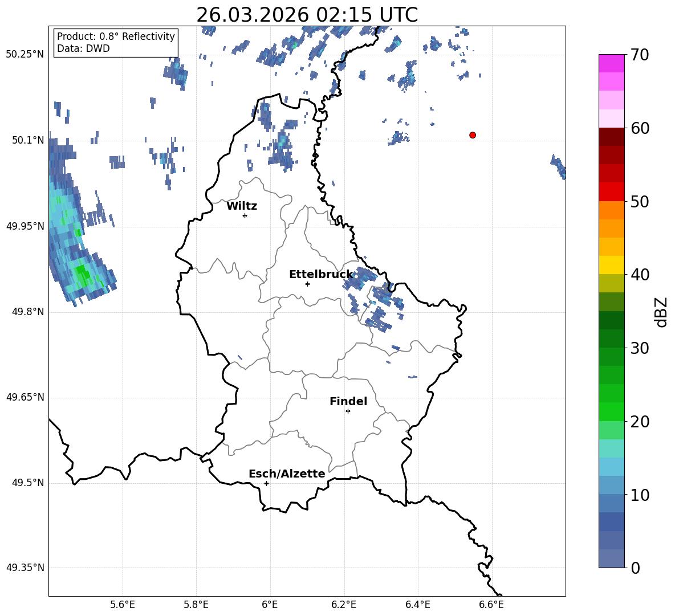Click the 60 colorbar tick label
This screenshot has height=616, width=675.
(x=640, y=128)
